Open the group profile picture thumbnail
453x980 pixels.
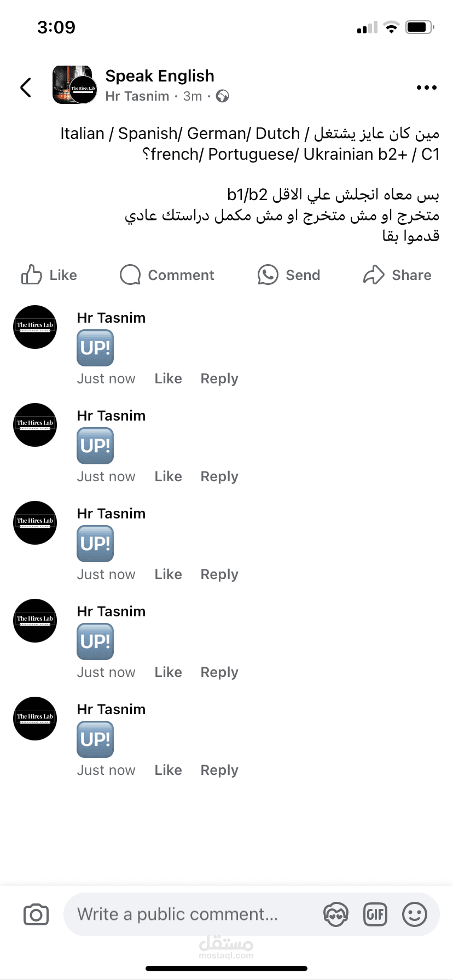tap(74, 85)
